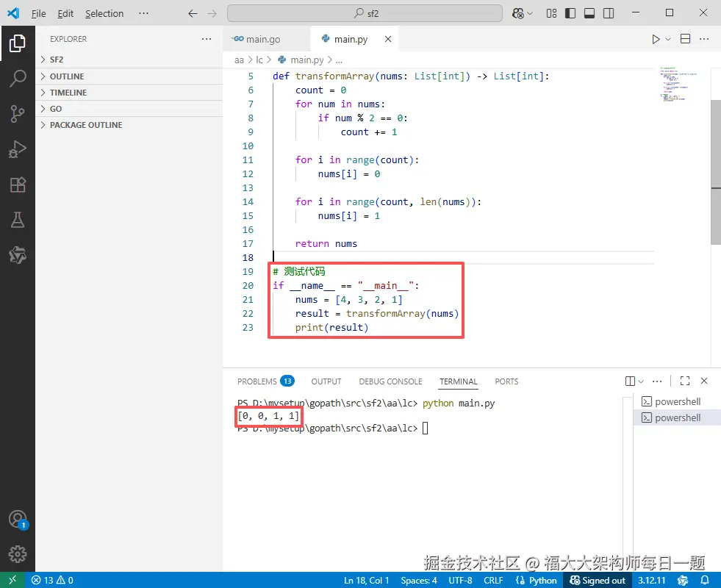Open terminal panel more actions ellipsis
This screenshot has height=588, width=721.
pyautogui.click(x=657, y=381)
